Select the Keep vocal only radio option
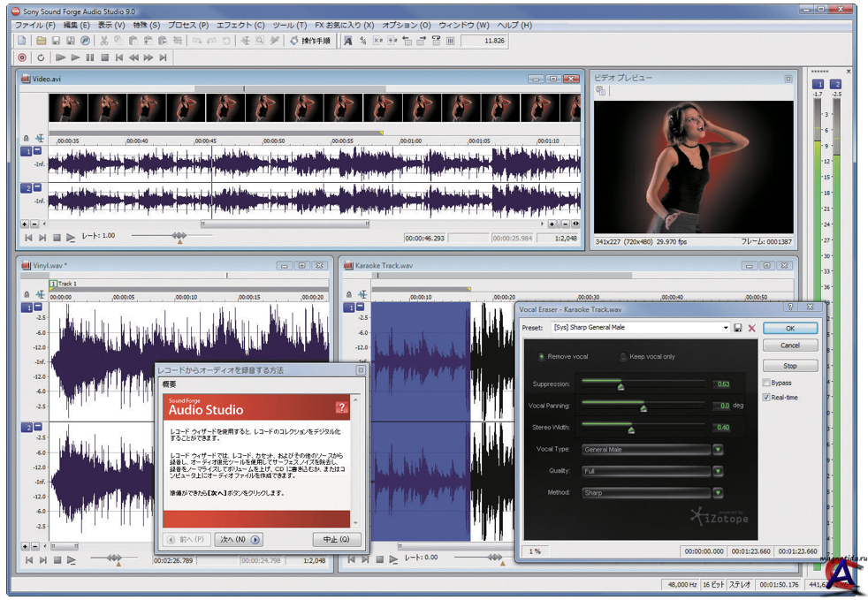Image resolution: width=868 pixels, height=600 pixels. point(624,357)
